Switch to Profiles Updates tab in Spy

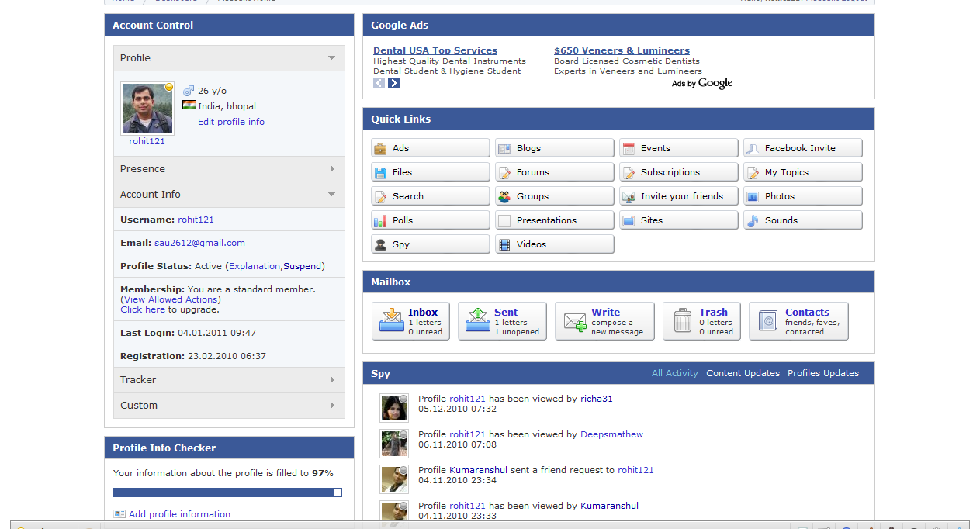823,373
